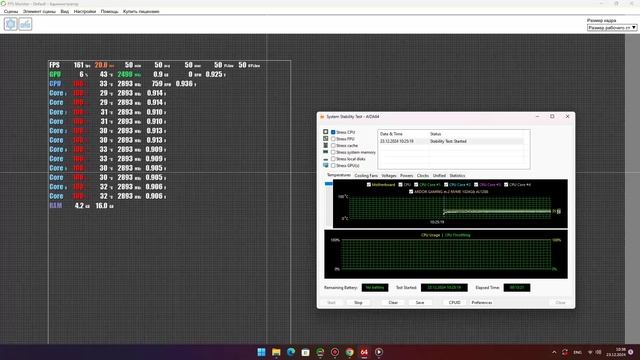Open the Элемент сцены menu

(39, 11)
